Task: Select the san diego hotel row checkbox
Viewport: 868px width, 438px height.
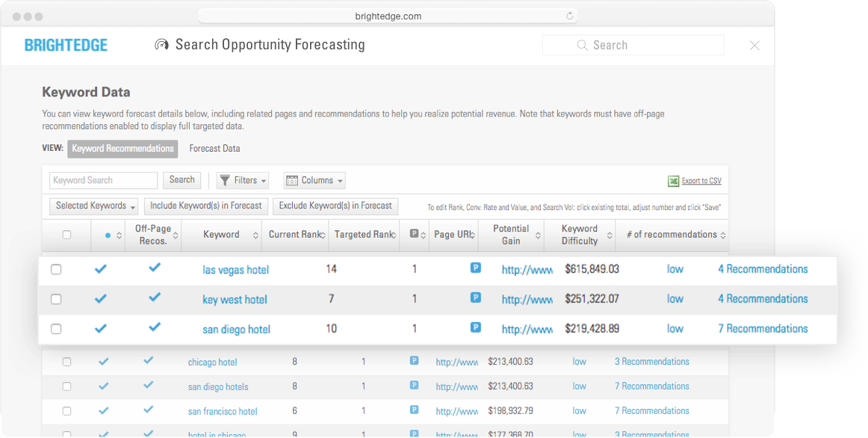Action: pos(56,329)
